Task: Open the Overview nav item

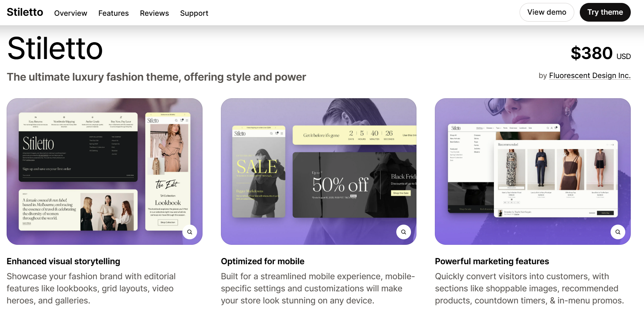Action: [x=71, y=13]
